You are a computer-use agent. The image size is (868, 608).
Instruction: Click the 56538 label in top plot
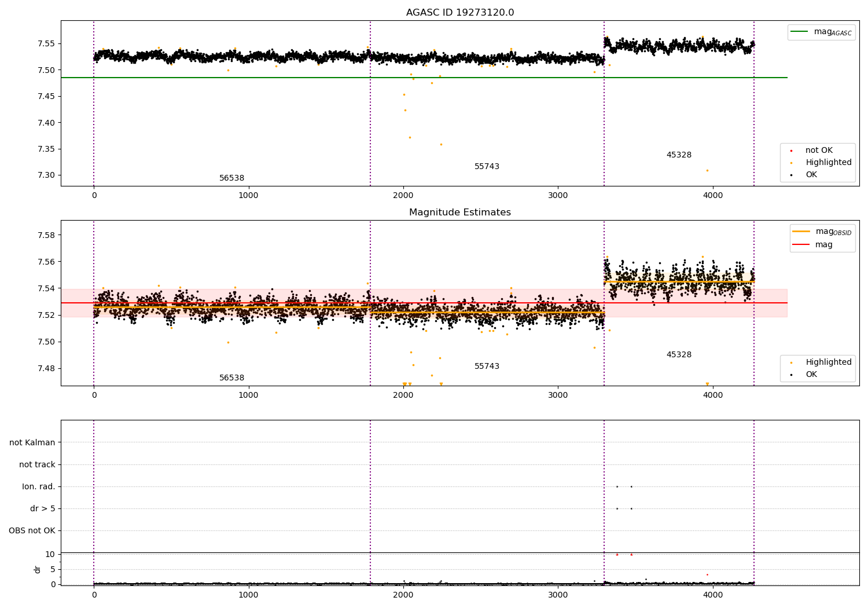point(231,178)
